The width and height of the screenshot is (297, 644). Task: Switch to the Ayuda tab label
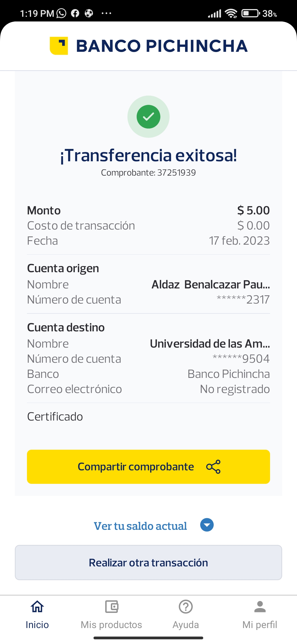(x=186, y=625)
